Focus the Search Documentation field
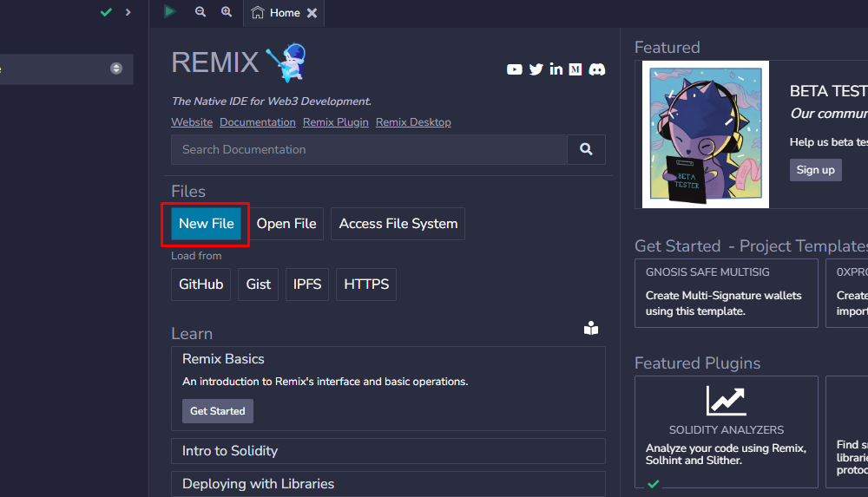 [369, 149]
